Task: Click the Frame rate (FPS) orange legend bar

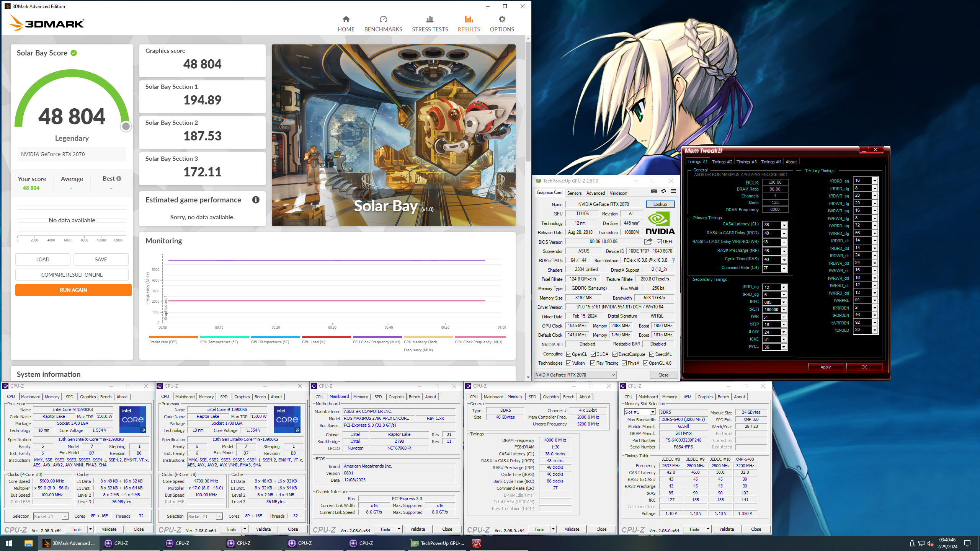Action: 174,337
